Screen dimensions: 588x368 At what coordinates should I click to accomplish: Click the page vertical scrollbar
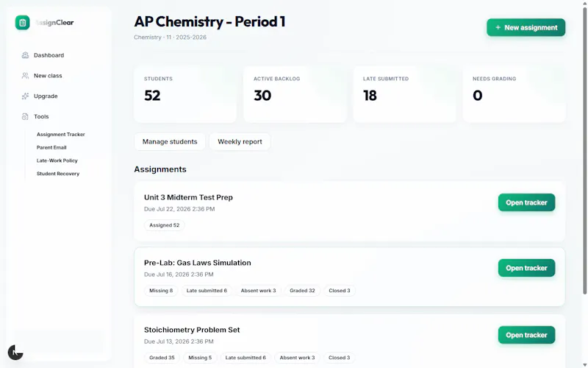point(584,150)
